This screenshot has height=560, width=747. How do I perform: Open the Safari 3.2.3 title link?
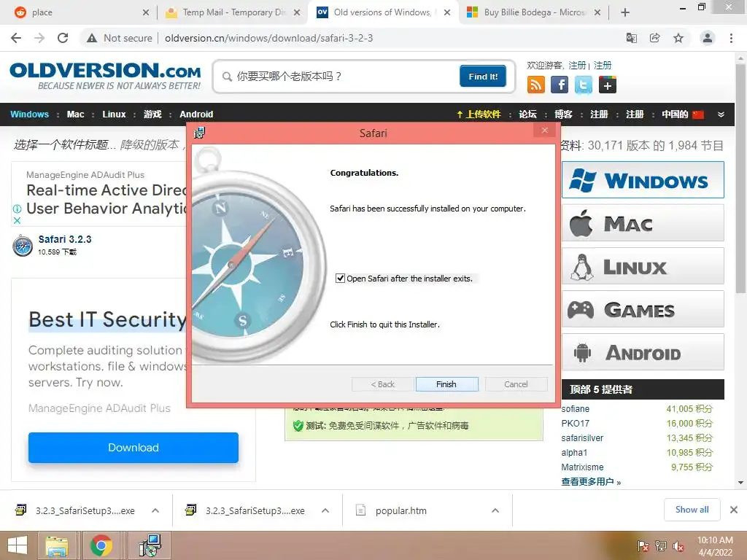(65, 239)
